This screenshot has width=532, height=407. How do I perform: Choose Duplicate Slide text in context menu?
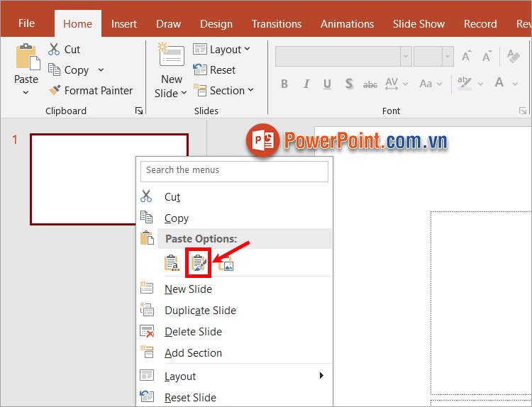(200, 311)
